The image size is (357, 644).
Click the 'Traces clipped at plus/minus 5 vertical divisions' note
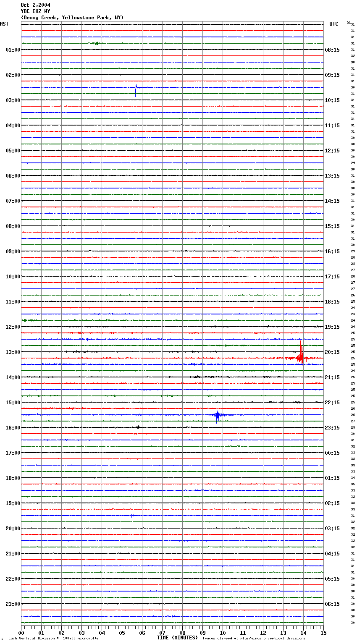[x=254, y=638]
